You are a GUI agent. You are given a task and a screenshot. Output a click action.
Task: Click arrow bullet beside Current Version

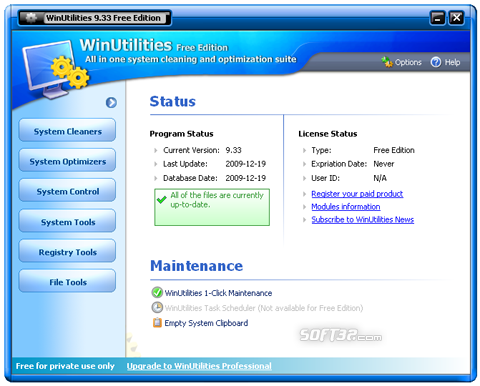156,151
